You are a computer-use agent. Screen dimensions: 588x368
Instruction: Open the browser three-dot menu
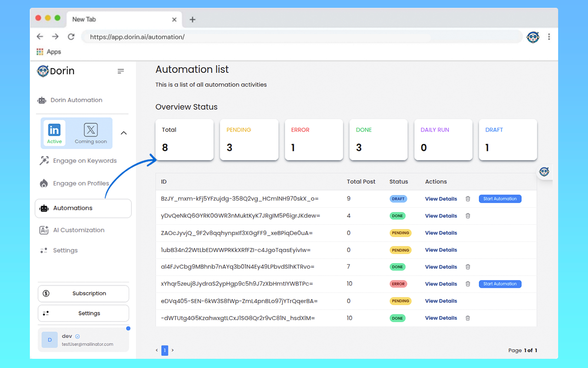point(549,37)
